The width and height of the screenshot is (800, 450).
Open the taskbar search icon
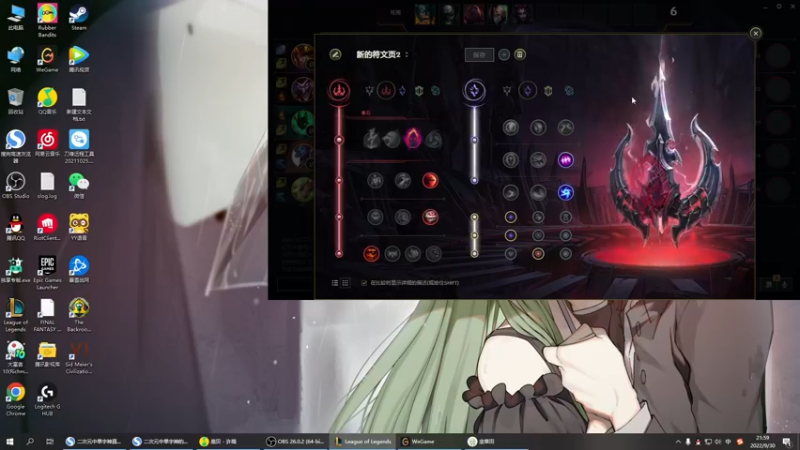point(30,441)
